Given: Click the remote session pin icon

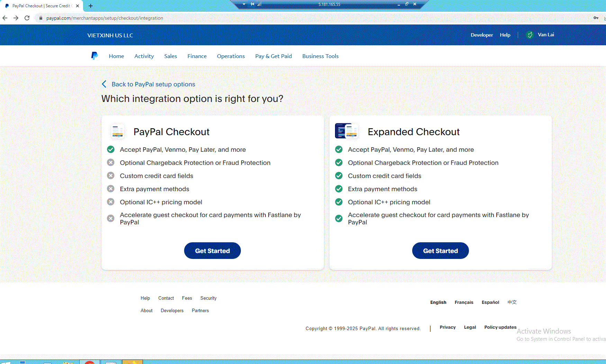Looking at the screenshot, I should [x=252, y=4].
